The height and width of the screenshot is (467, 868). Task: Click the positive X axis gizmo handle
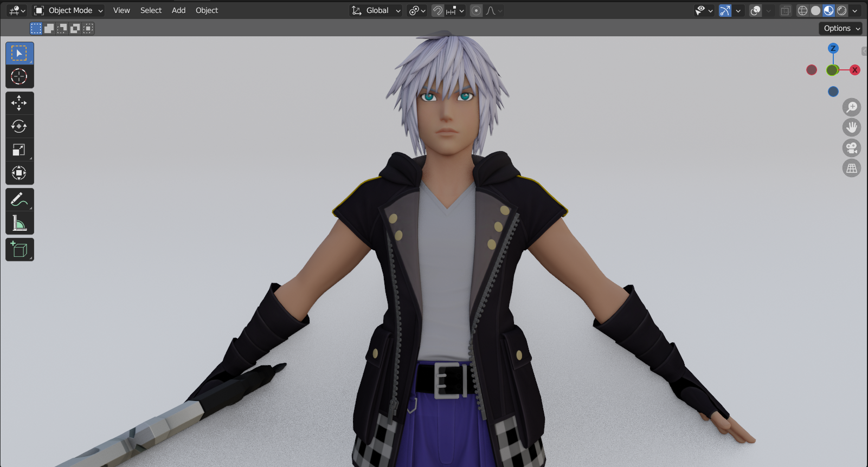(x=855, y=70)
